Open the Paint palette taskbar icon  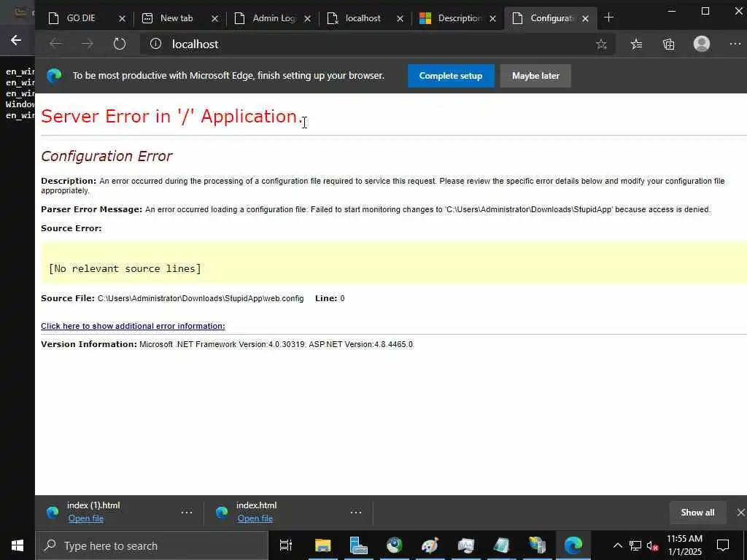coord(430,545)
